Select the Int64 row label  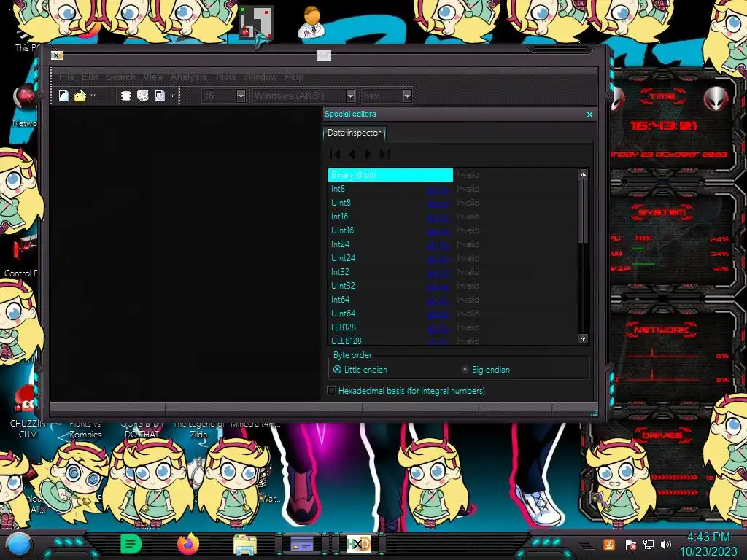[340, 300]
